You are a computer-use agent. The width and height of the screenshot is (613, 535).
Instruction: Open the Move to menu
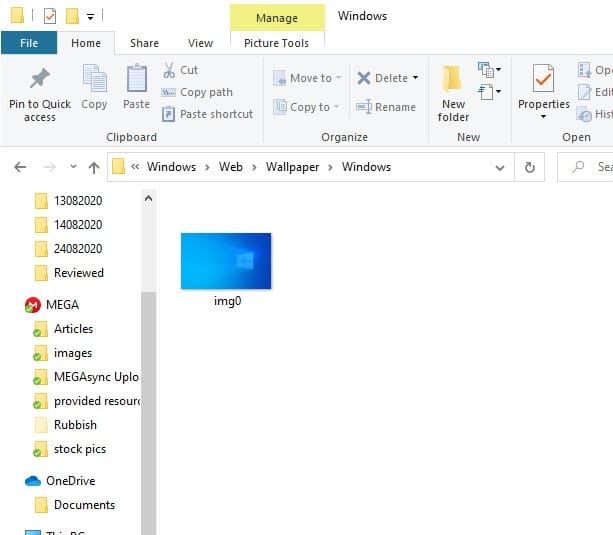(x=307, y=78)
